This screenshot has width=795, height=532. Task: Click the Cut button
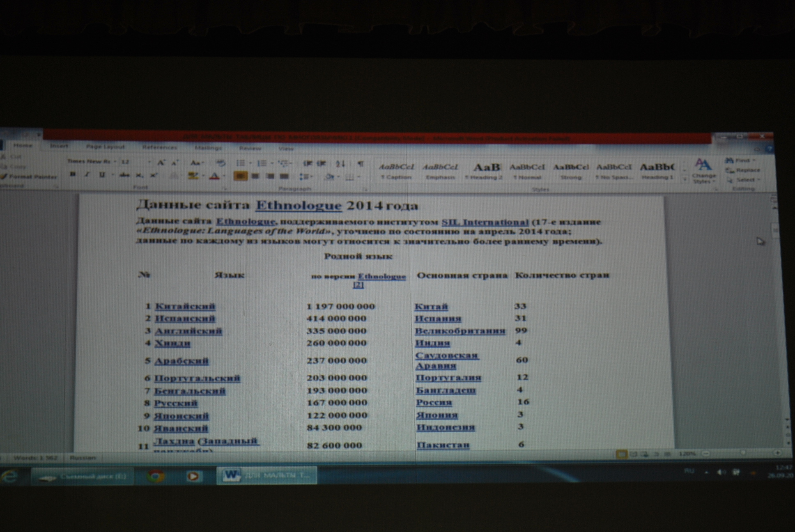(x=11, y=156)
